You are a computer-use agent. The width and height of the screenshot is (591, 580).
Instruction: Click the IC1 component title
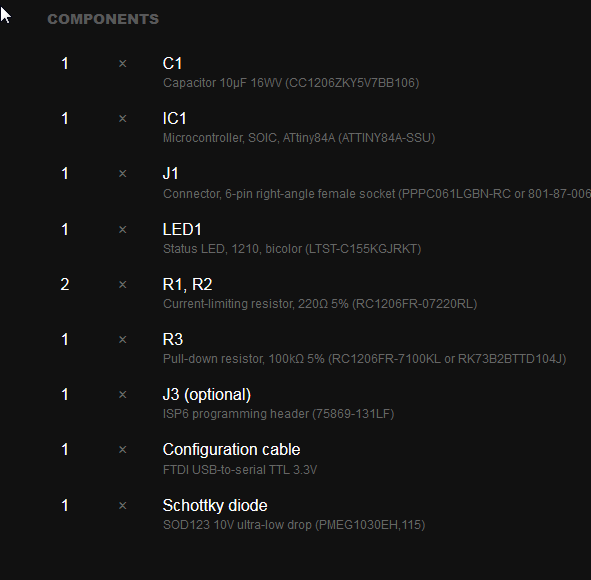[175, 118]
